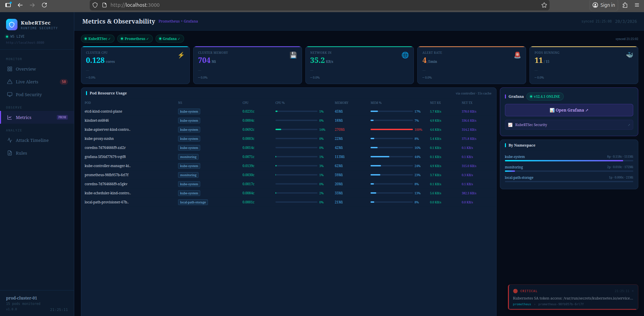Select the monitoring namespace tag on grafana pod
The height and width of the screenshot is (316, 644).
188,157
